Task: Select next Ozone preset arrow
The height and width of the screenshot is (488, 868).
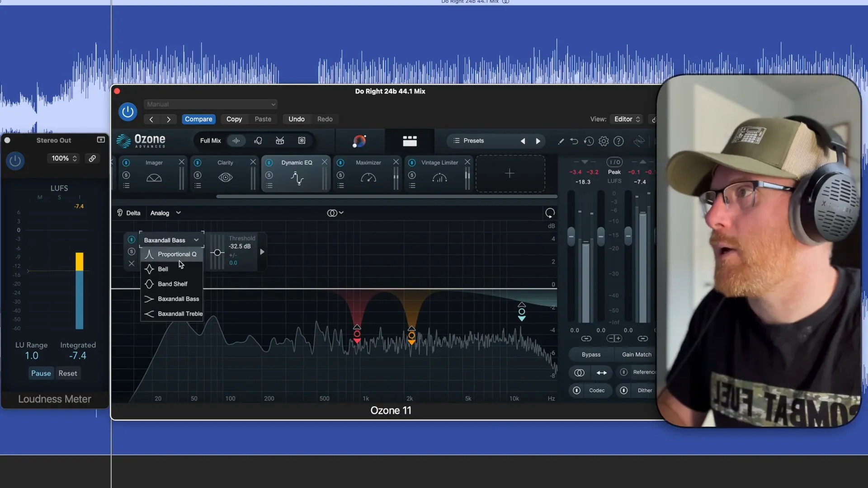Action: 538,141
